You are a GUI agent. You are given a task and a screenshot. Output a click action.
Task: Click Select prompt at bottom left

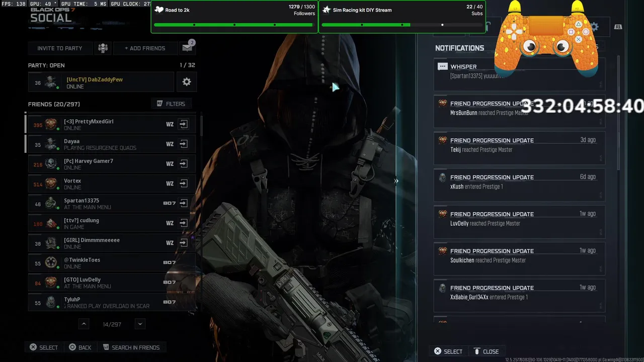point(43,347)
